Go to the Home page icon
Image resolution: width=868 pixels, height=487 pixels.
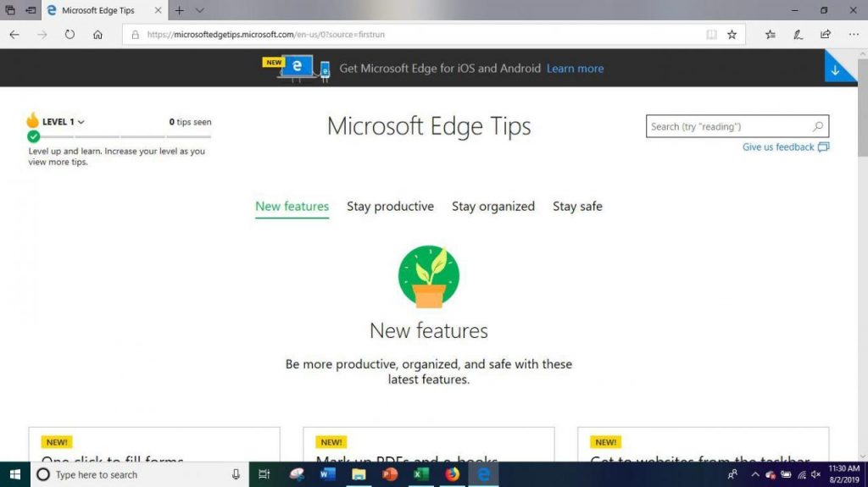[x=97, y=35]
